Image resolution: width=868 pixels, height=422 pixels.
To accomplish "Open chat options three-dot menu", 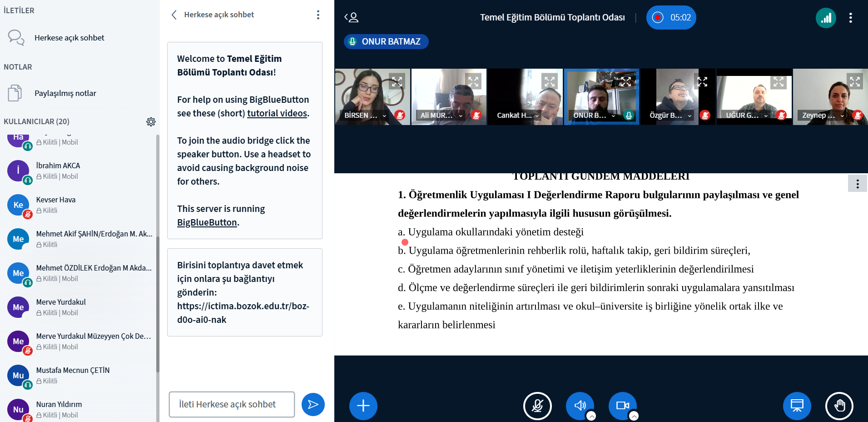I will point(318,15).
